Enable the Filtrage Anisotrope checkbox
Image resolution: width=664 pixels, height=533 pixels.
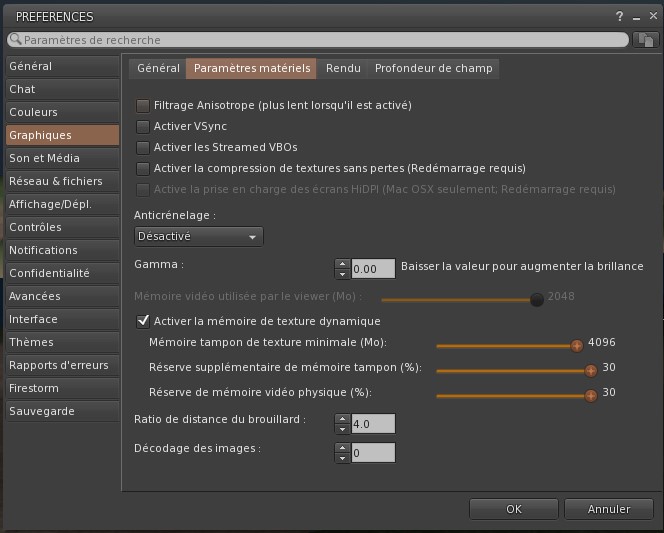143,105
